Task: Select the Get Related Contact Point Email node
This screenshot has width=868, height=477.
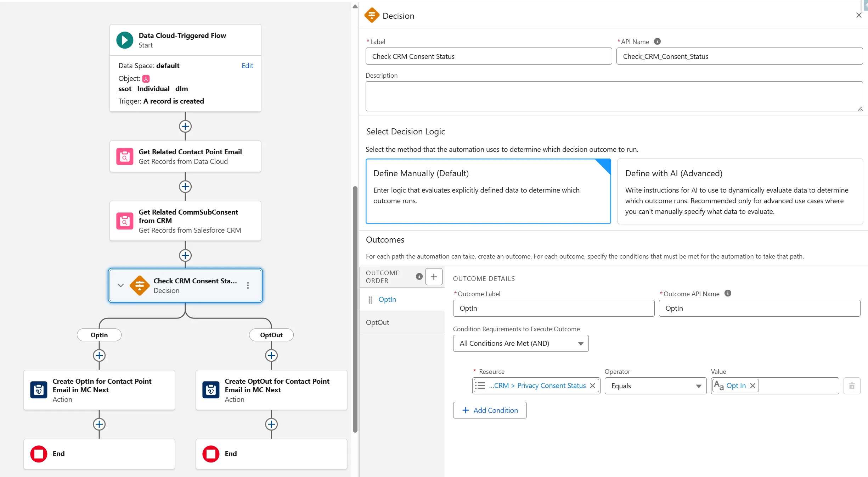Action: tap(185, 156)
